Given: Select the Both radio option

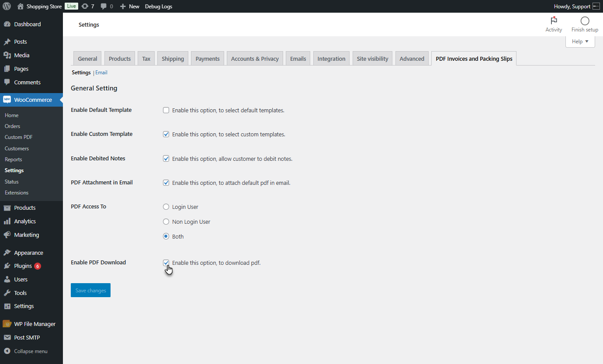Looking at the screenshot, I should pos(166,236).
